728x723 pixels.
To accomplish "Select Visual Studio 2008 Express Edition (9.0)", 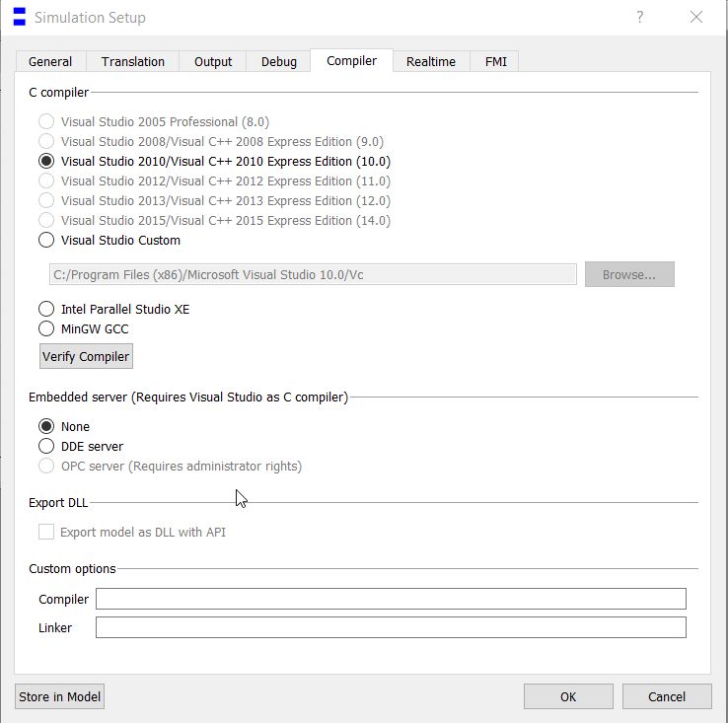I will point(211,141).
